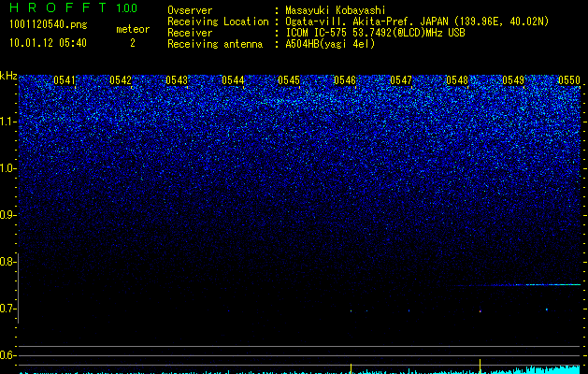Click the Receiving Location label
Screen dimensions: 588x374
click(218, 22)
